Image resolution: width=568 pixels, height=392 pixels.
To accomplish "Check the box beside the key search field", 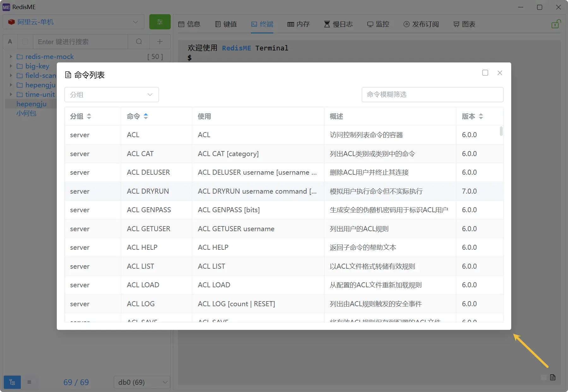I will [x=25, y=42].
